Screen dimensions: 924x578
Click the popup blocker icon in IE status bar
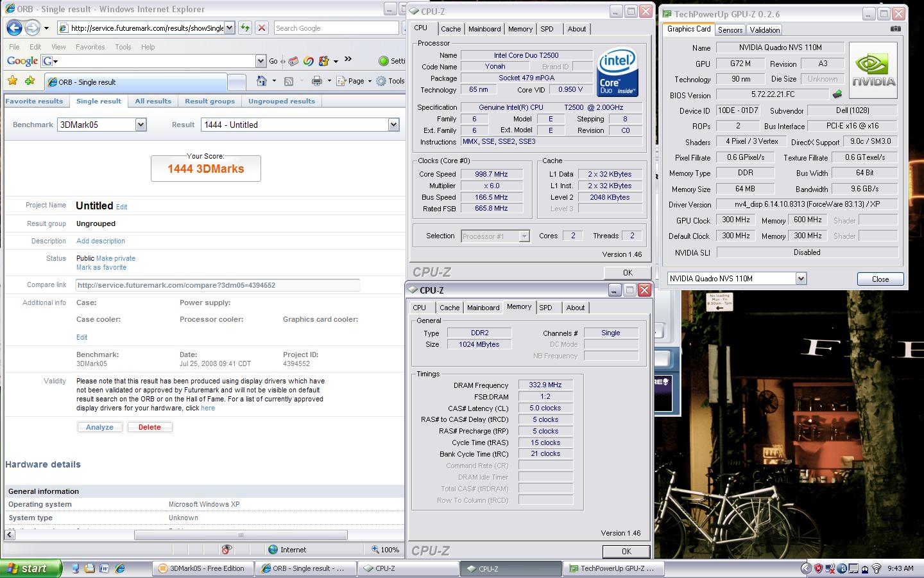pos(226,549)
